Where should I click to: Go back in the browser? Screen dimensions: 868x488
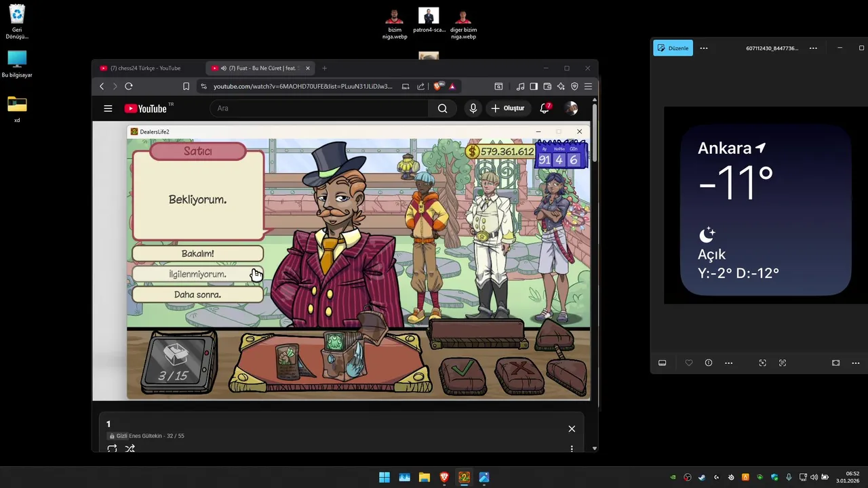(x=102, y=86)
